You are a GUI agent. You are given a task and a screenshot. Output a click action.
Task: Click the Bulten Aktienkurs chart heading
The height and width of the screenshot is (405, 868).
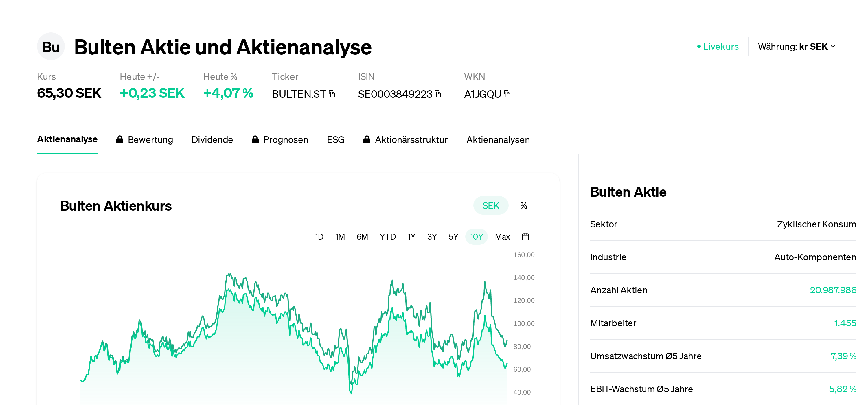click(116, 206)
